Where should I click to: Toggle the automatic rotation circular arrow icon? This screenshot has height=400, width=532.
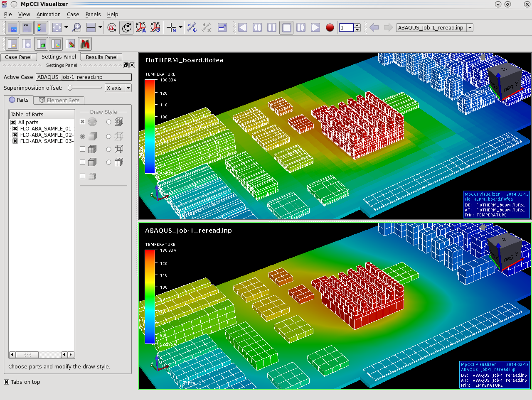pyautogui.click(x=126, y=28)
